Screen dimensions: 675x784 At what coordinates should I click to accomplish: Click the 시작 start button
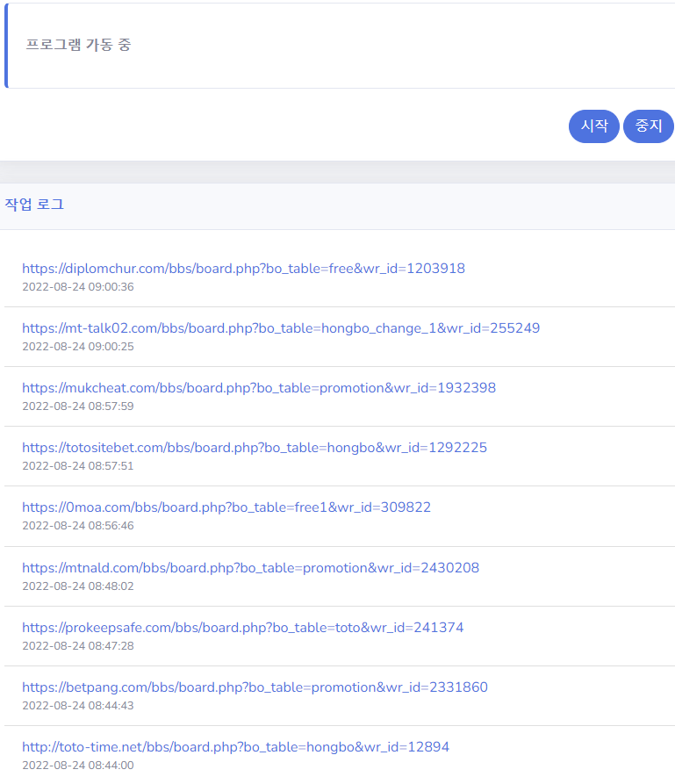click(594, 126)
